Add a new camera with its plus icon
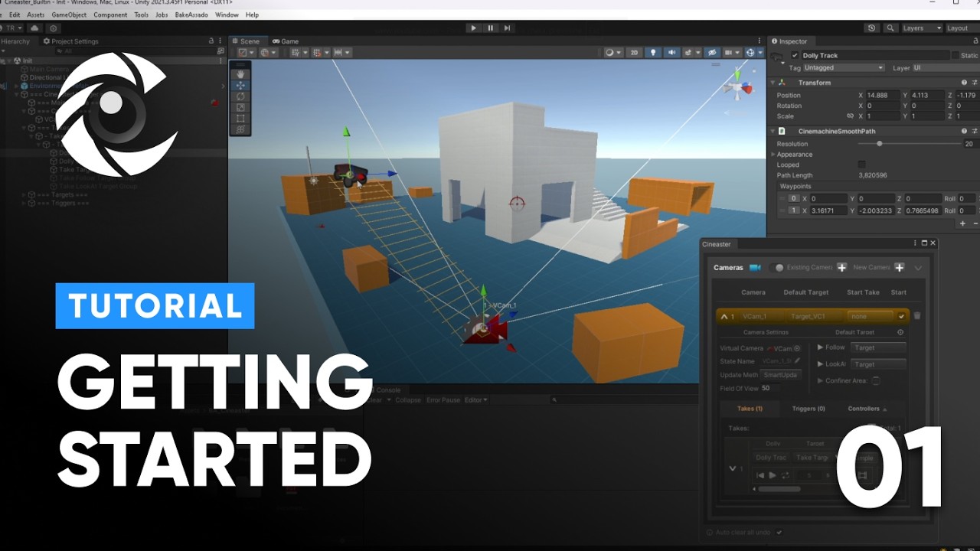The height and width of the screenshot is (551, 980). pyautogui.click(x=899, y=267)
